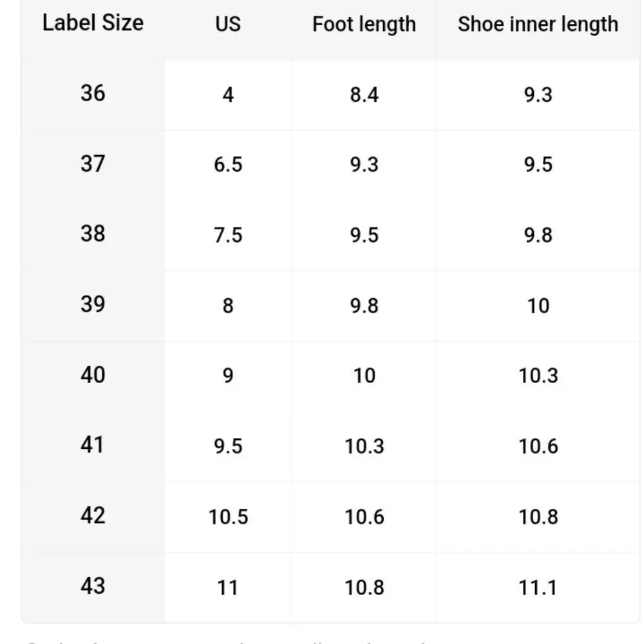Click the Shoe inner length header
Screen dimensions: 644x644
click(538, 24)
